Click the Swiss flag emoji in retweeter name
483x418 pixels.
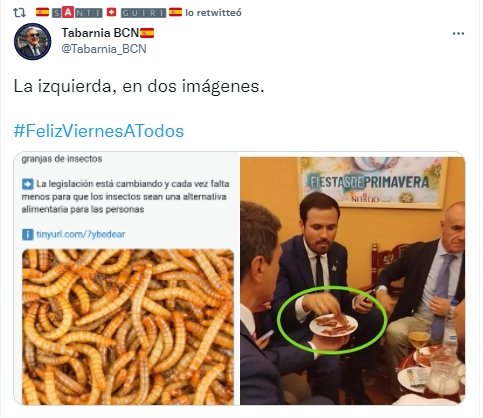[111, 12]
